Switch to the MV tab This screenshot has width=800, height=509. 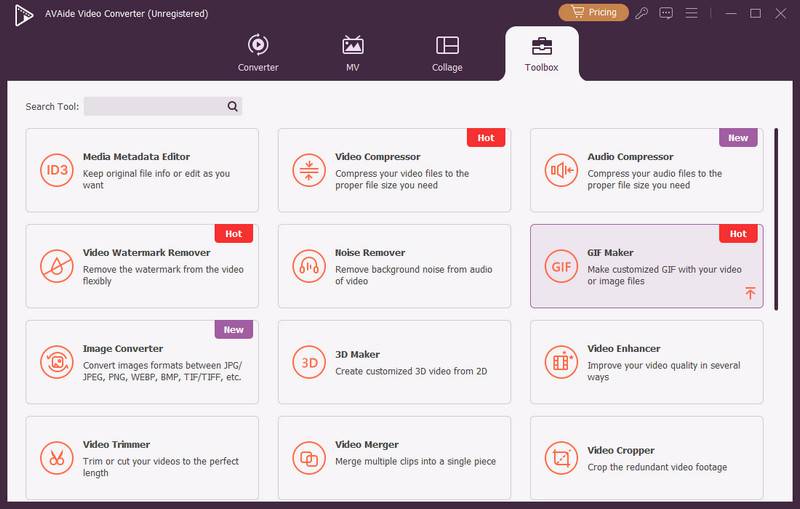click(353, 53)
